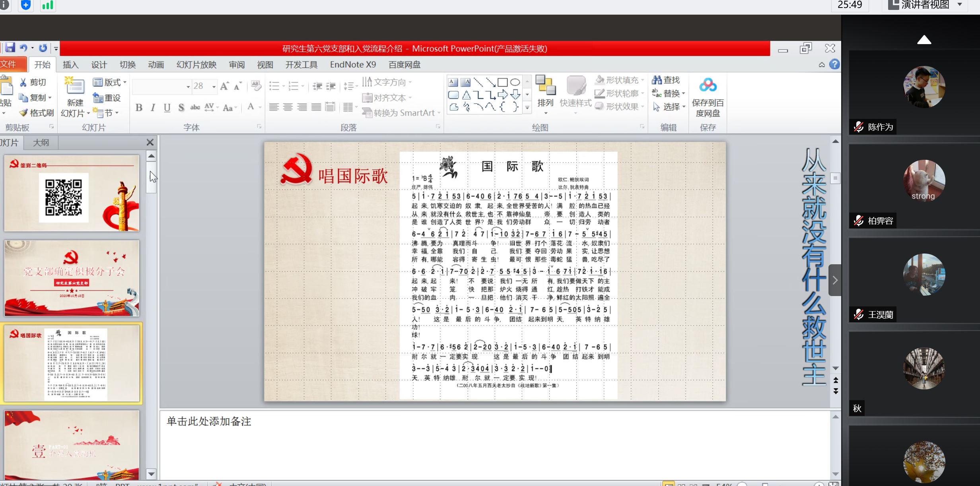Viewport: 980px width, 486px height.
Task: Set font color using the Font Color swatch
Action: (x=251, y=107)
